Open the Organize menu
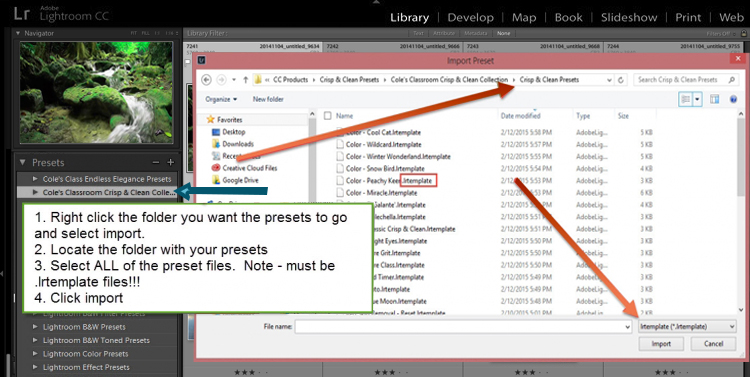The image size is (750, 377). pos(221,99)
